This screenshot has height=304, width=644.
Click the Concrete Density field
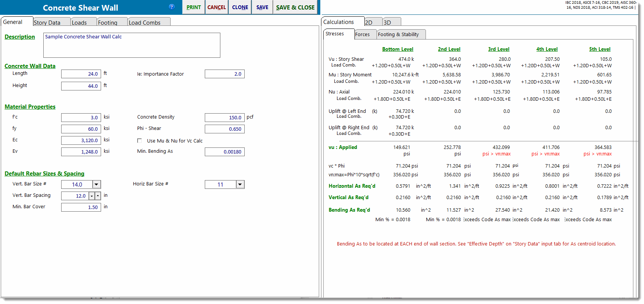(x=225, y=117)
